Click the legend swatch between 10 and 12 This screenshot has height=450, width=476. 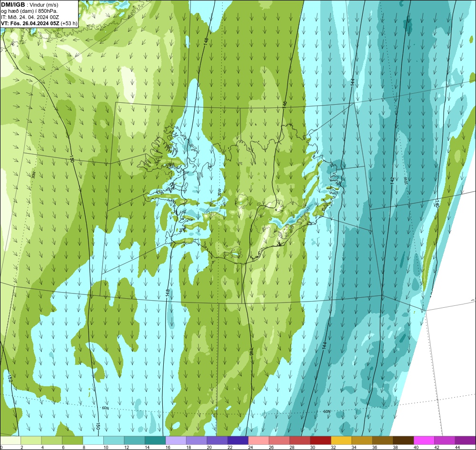click(x=114, y=440)
